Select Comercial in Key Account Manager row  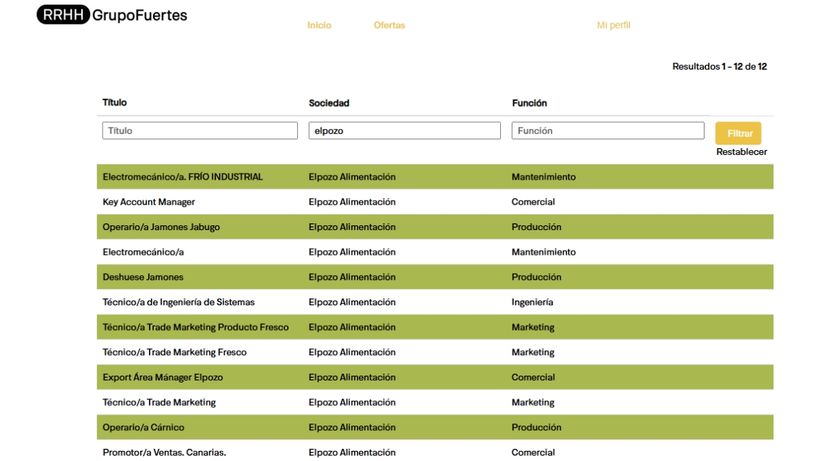pyautogui.click(x=533, y=202)
